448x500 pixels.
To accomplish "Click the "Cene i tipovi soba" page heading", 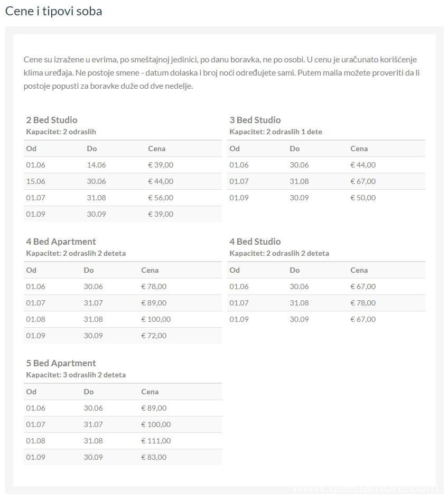I will tap(53, 11).
